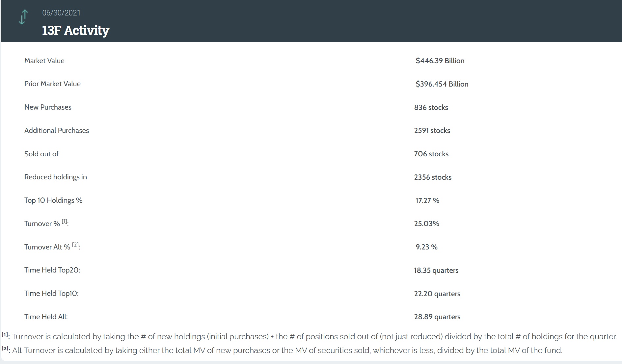This screenshot has width=622, height=364.
Task: Select the 706 stocks value
Action: (x=431, y=154)
